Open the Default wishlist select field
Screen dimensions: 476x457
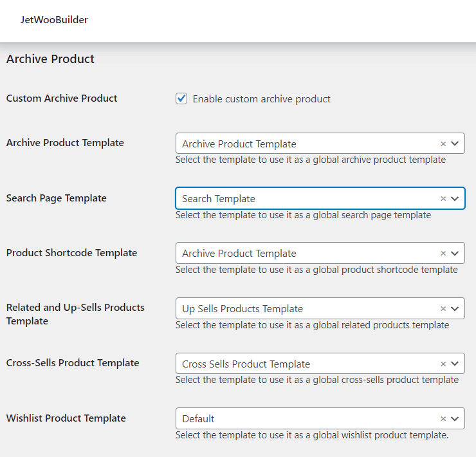[x=320, y=418]
